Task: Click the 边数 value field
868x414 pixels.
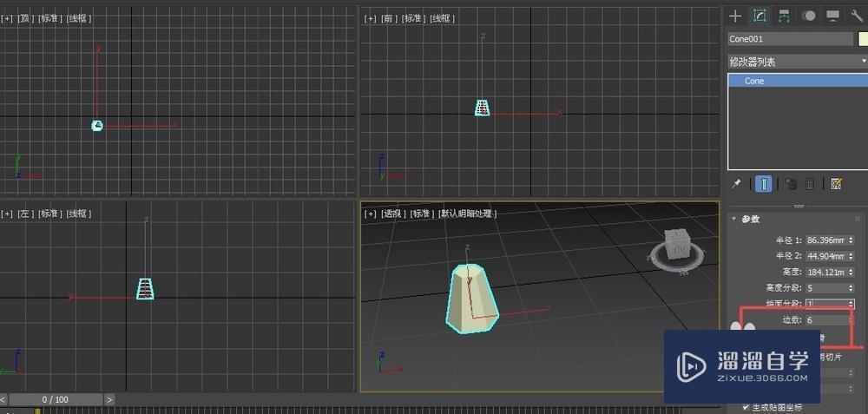Action: pyautogui.click(x=826, y=320)
